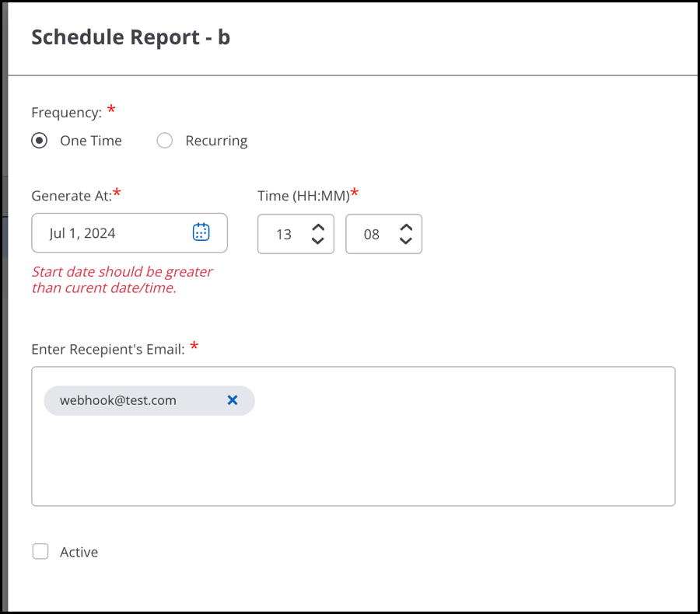Remove the webhook@test.com email chip
The width and height of the screenshot is (700, 614).
(232, 400)
